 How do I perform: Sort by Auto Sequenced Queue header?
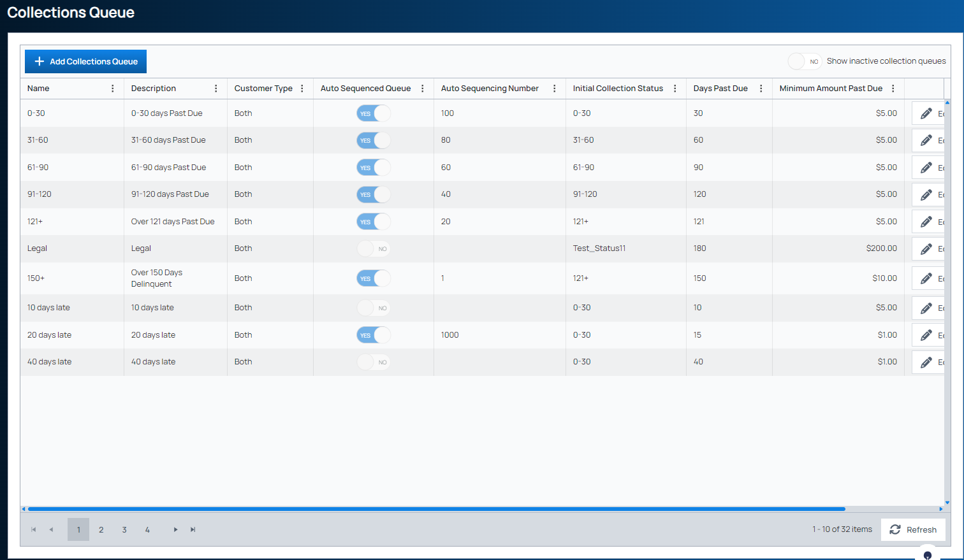[365, 89]
